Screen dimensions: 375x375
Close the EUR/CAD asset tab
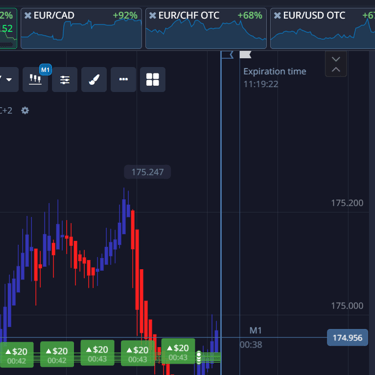click(28, 15)
